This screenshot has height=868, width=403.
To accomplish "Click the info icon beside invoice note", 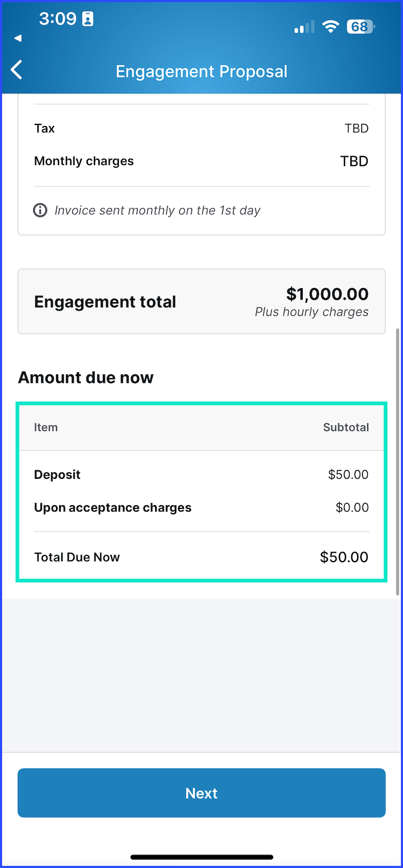I will (x=40, y=210).
